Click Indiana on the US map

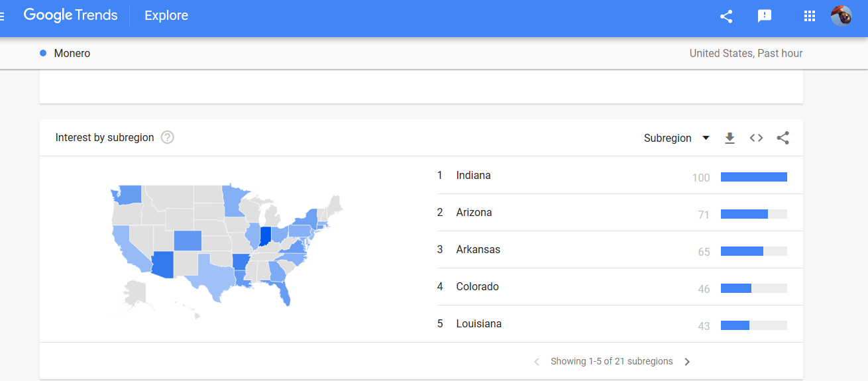point(266,236)
